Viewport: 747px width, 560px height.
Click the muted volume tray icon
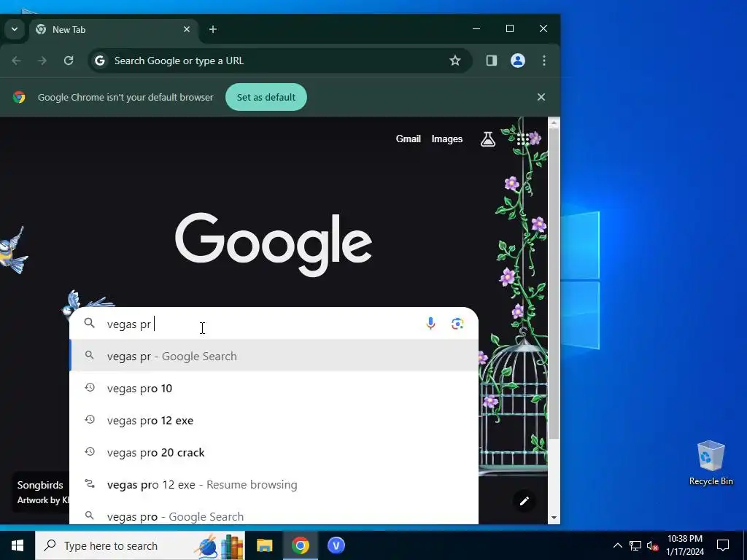pyautogui.click(x=653, y=545)
